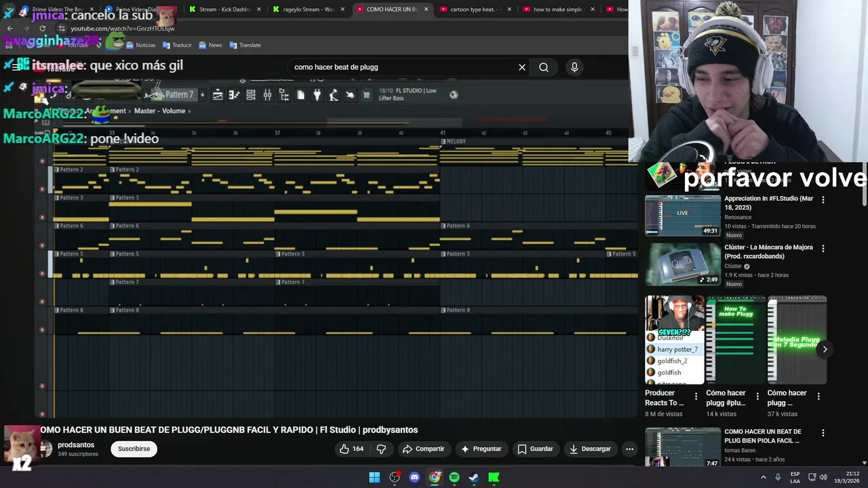Click MELODY marker on FL Studio timeline
The width and height of the screenshot is (868, 488).
pyautogui.click(x=454, y=142)
